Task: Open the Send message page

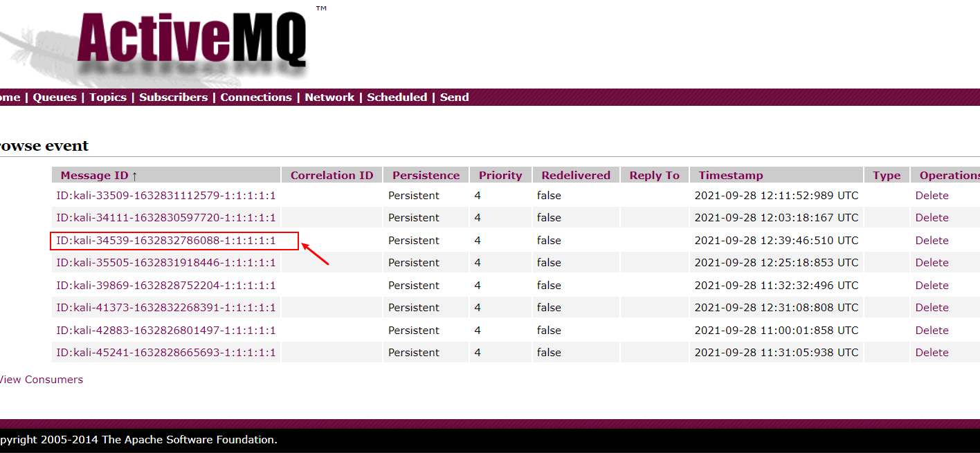Action: coord(454,97)
